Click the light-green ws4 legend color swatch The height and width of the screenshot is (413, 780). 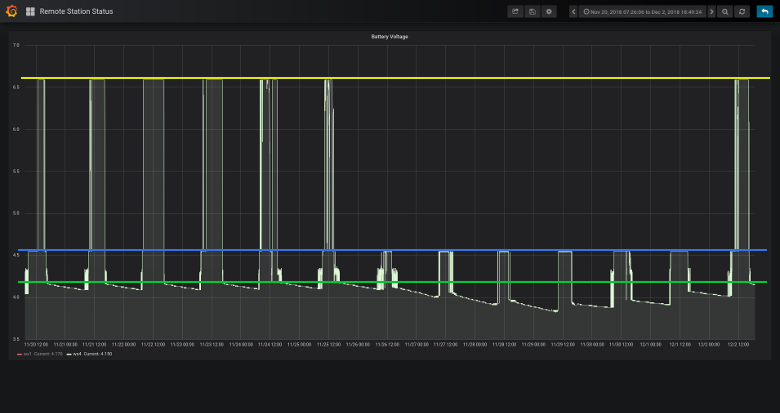[69, 354]
